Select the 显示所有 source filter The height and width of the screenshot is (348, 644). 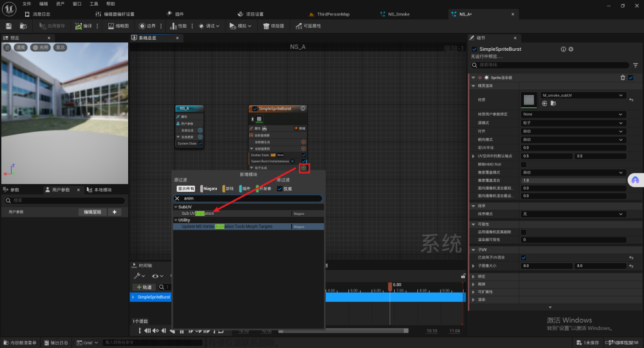pos(185,188)
